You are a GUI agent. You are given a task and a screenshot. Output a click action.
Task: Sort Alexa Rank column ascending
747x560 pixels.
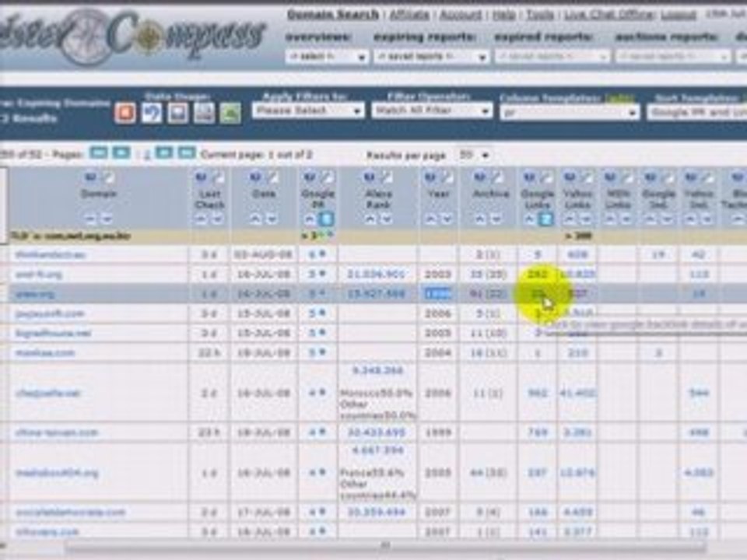pos(370,219)
